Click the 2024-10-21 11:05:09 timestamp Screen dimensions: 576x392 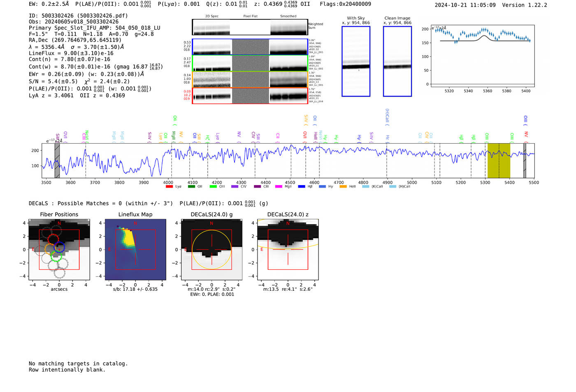pyautogui.click(x=465, y=5)
